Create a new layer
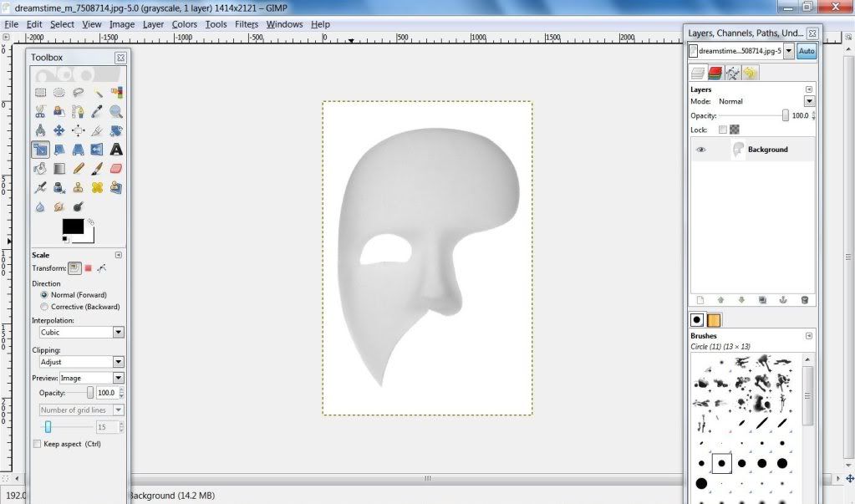Image resolution: width=855 pixels, height=504 pixels. [700, 300]
